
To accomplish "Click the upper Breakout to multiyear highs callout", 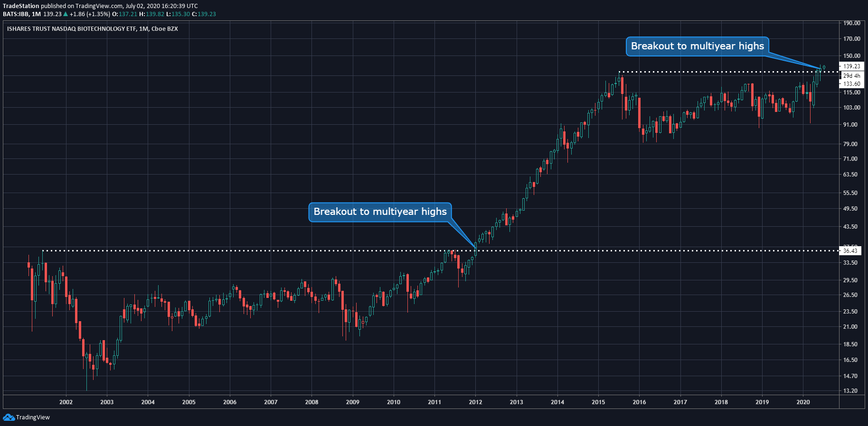I will point(697,46).
